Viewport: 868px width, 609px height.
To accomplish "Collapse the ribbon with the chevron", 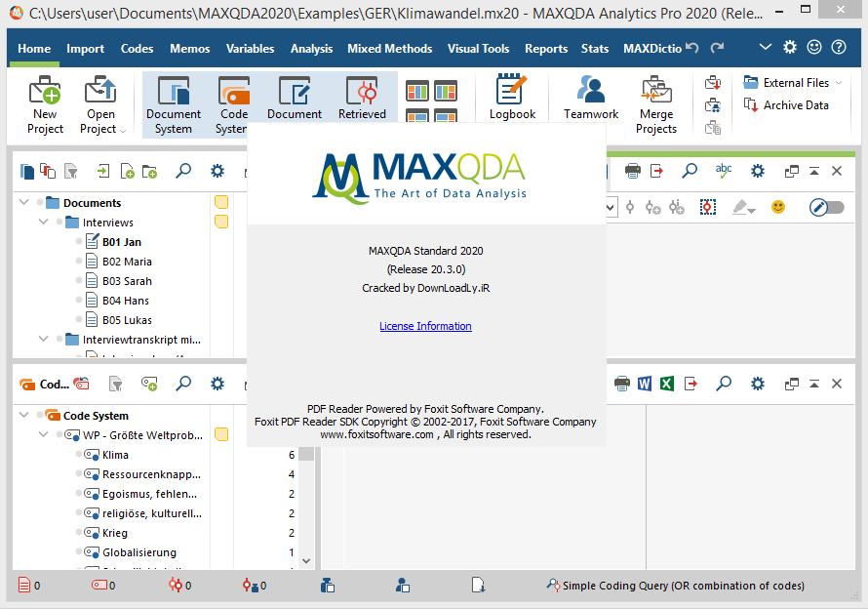I will pyautogui.click(x=765, y=47).
